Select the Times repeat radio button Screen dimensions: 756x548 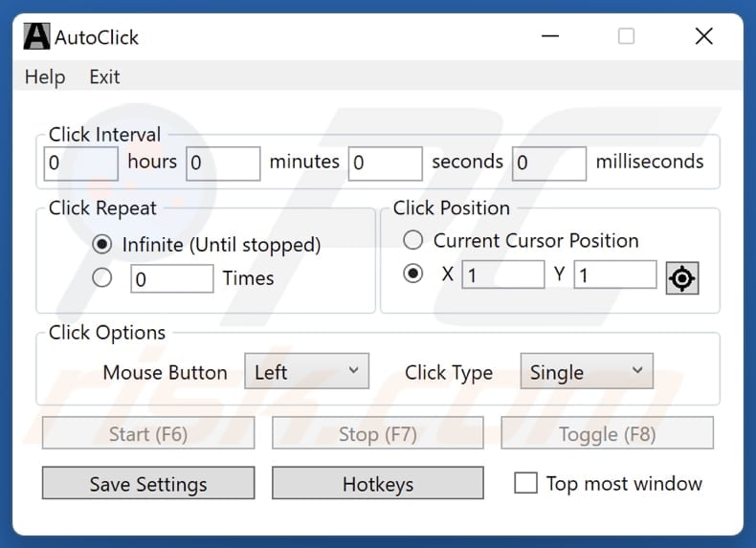[101, 277]
